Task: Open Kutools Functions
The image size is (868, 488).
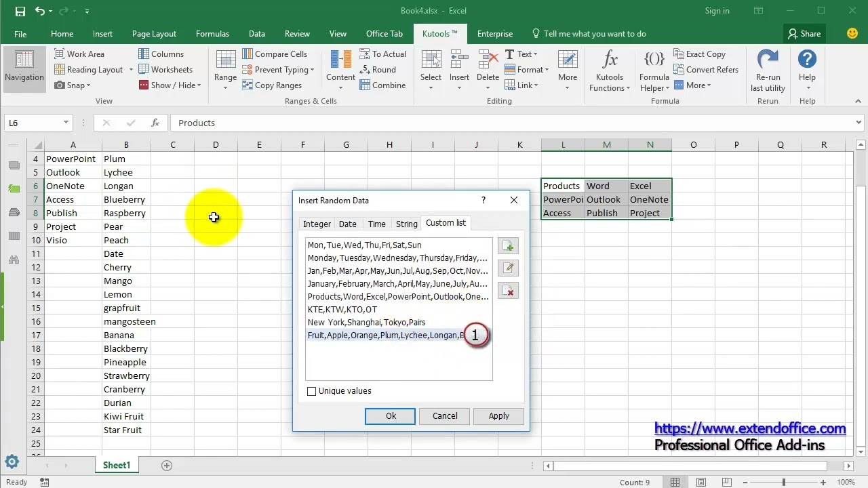Action: pos(609,70)
